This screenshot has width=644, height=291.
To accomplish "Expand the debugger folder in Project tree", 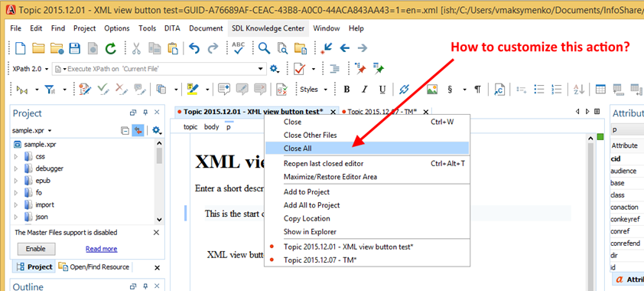I will click(x=16, y=168).
